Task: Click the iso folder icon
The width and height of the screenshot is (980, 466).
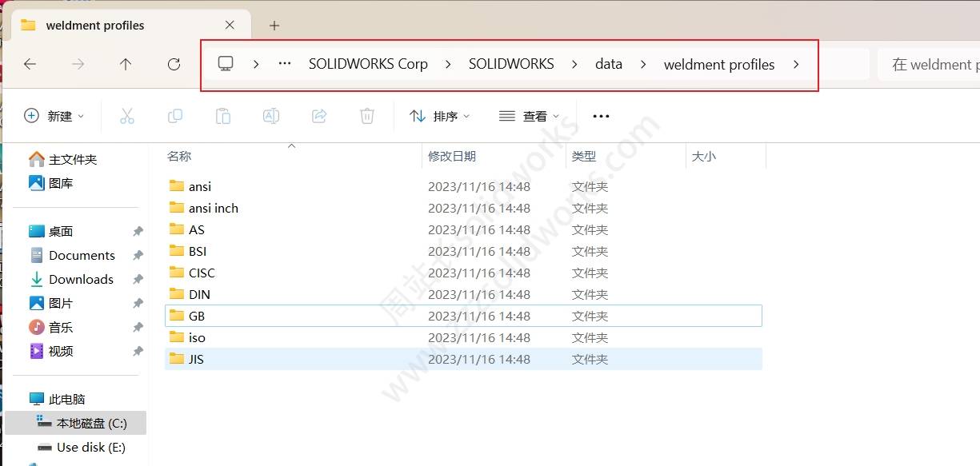Action: click(x=177, y=337)
